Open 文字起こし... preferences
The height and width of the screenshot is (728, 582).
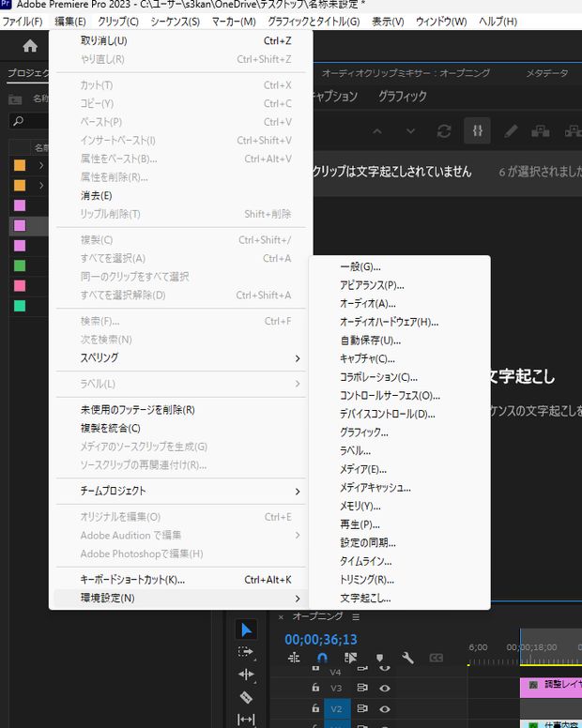click(400, 598)
